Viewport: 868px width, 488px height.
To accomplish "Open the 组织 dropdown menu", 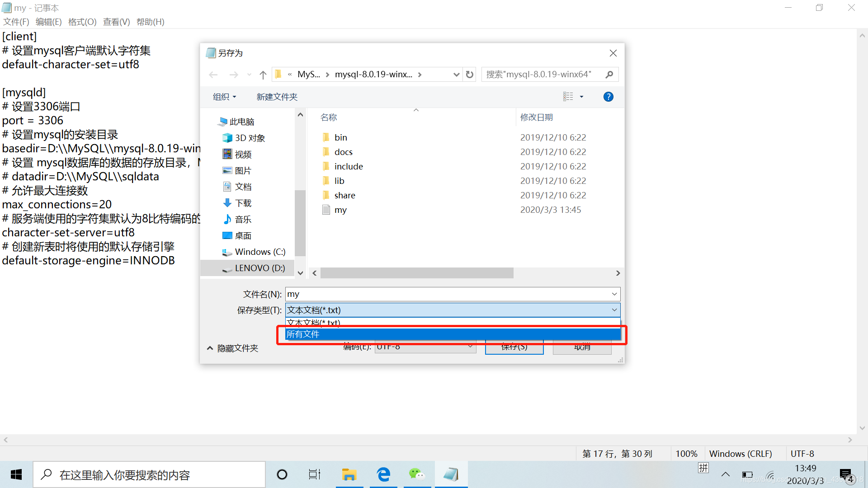I will pos(224,97).
